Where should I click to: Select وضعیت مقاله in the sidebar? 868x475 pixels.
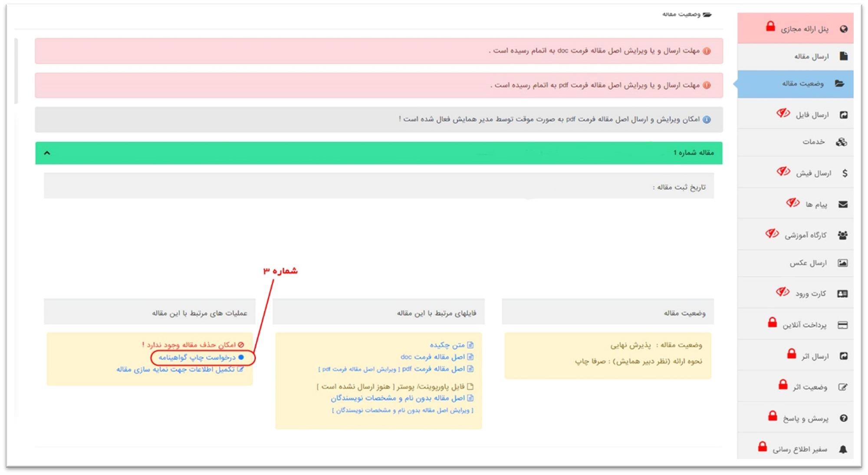tap(802, 83)
